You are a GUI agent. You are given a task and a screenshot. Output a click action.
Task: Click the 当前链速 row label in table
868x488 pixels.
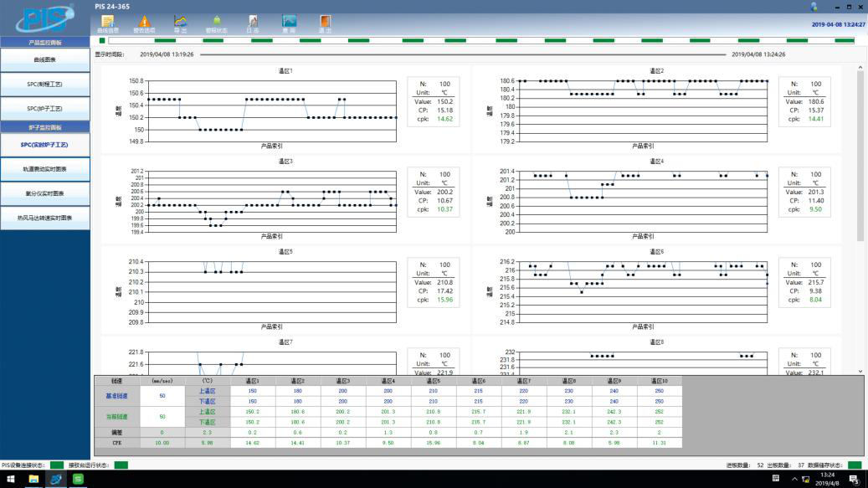pyautogui.click(x=117, y=417)
